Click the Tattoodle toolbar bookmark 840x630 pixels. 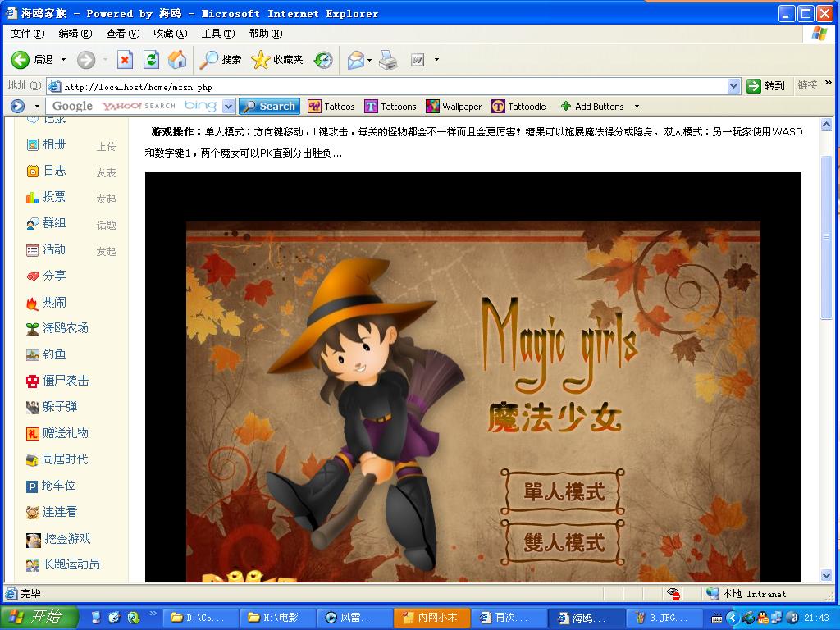pyautogui.click(x=519, y=107)
